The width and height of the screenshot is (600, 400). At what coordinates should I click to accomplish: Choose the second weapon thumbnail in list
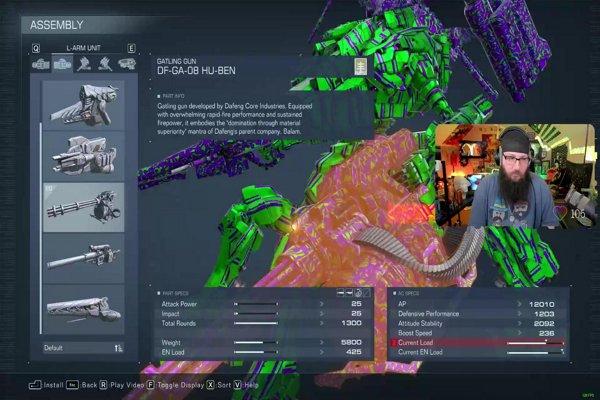click(84, 156)
